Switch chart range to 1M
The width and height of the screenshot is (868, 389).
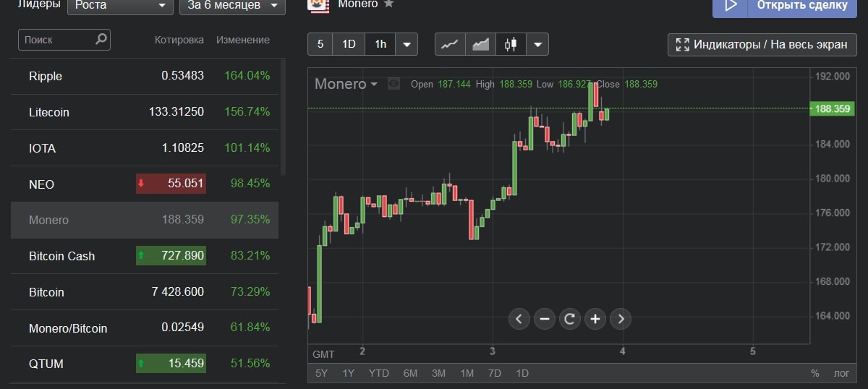pyautogui.click(x=467, y=373)
